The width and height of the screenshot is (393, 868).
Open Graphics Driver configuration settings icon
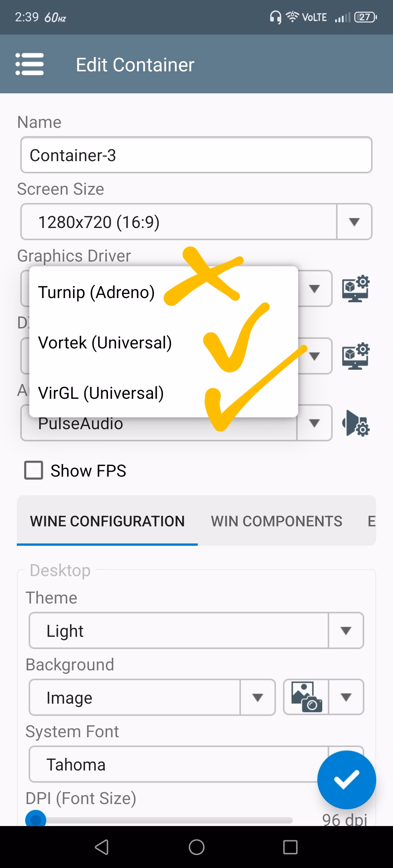tap(356, 288)
